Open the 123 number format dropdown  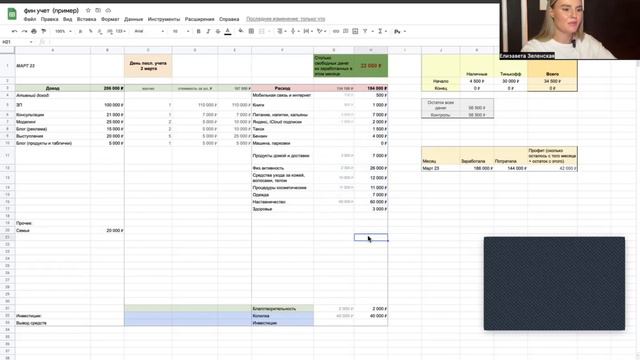120,31
